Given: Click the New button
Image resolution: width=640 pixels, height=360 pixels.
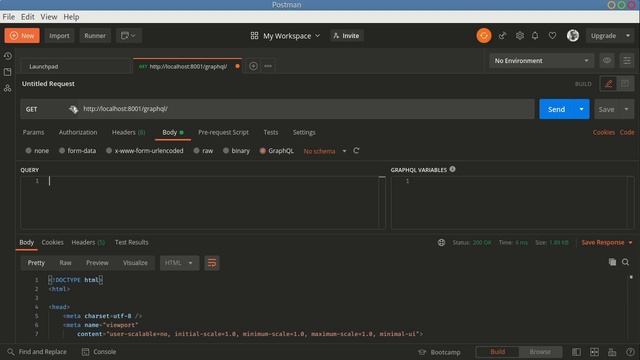Looking at the screenshot, I should [x=22, y=36].
